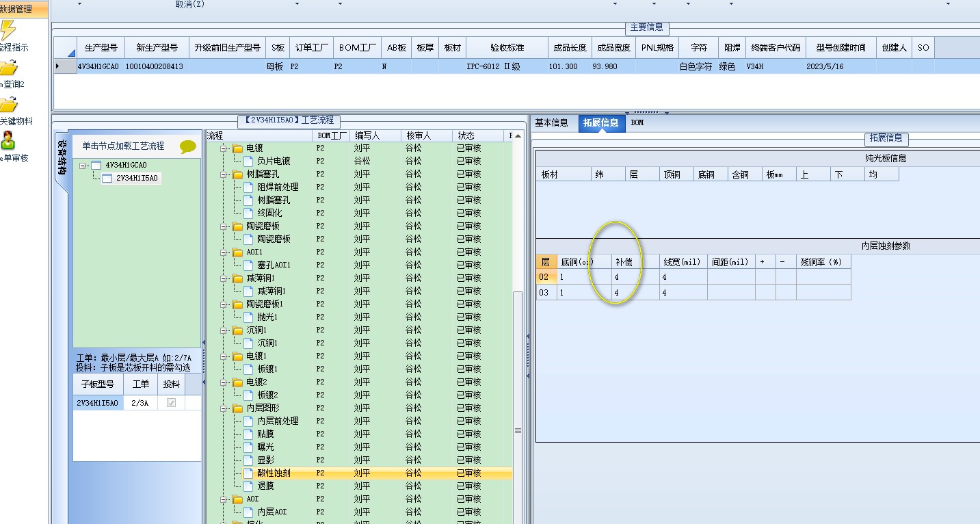The width and height of the screenshot is (980, 524).
Task: Click the 型号创建时间 column header
Action: (840, 48)
